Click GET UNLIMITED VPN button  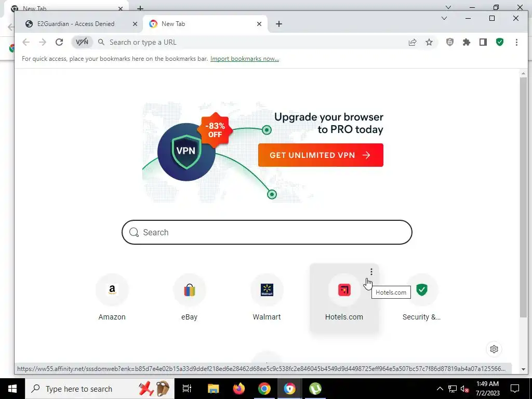tap(321, 155)
